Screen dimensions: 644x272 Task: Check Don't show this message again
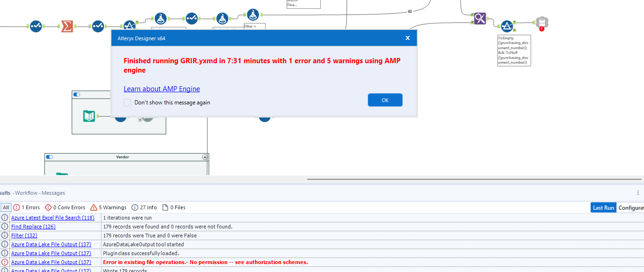pyautogui.click(x=127, y=102)
